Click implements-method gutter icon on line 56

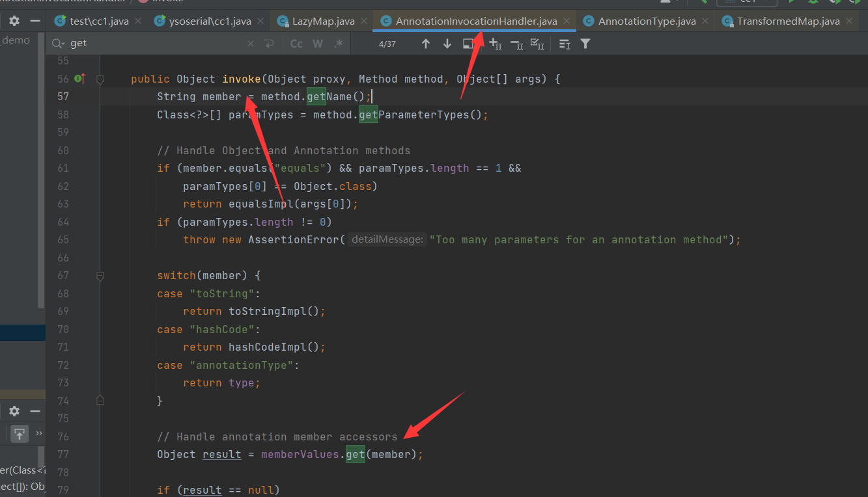click(80, 79)
